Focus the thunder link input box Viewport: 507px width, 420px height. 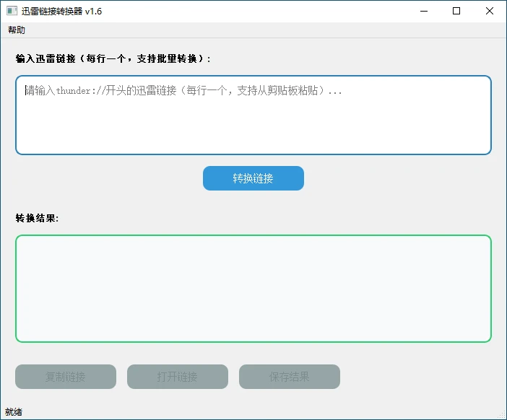point(253,115)
